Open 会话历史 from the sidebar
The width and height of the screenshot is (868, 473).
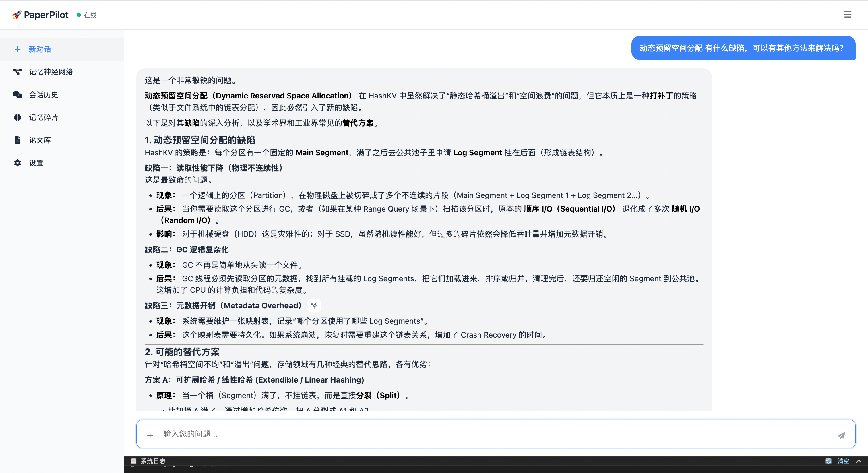pyautogui.click(x=62, y=95)
